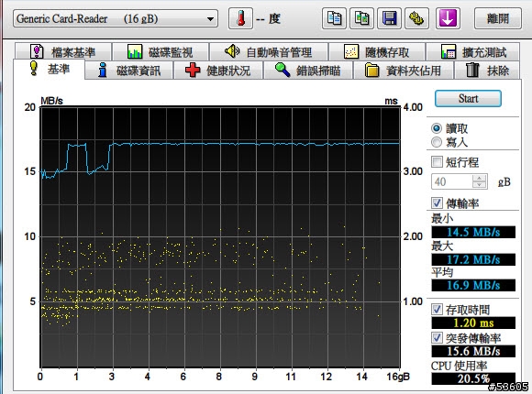The image size is (532, 394).
Task: Click the Start benchmark button
Action: (468, 99)
